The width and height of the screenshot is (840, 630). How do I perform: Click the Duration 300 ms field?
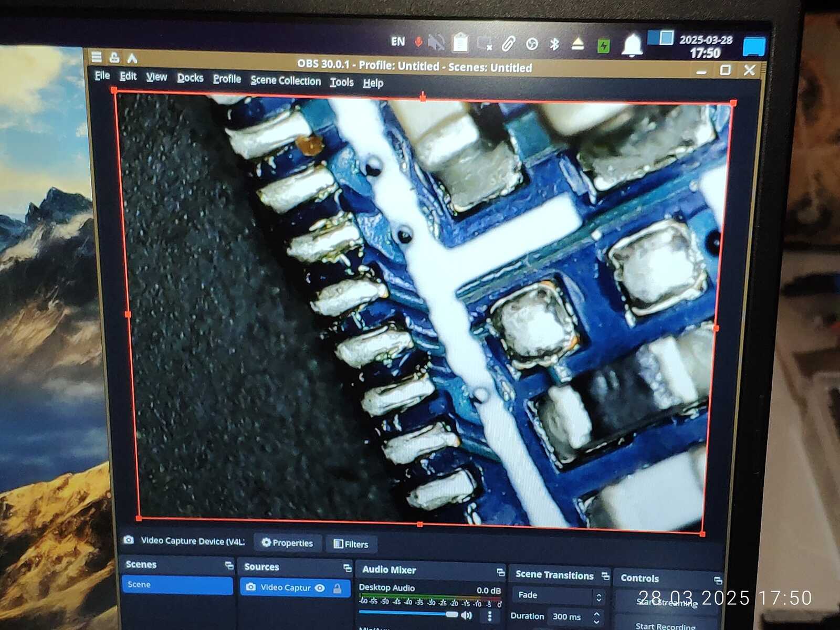tap(574, 617)
